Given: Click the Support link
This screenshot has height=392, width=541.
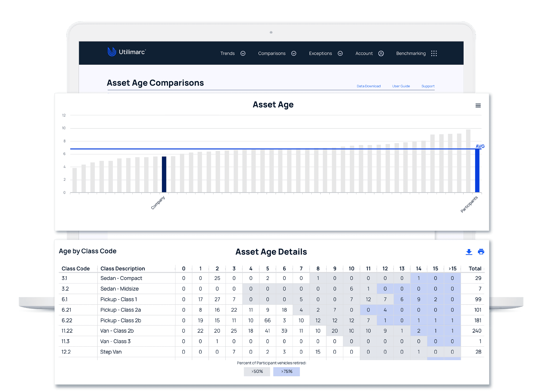Looking at the screenshot, I should tap(428, 86).
